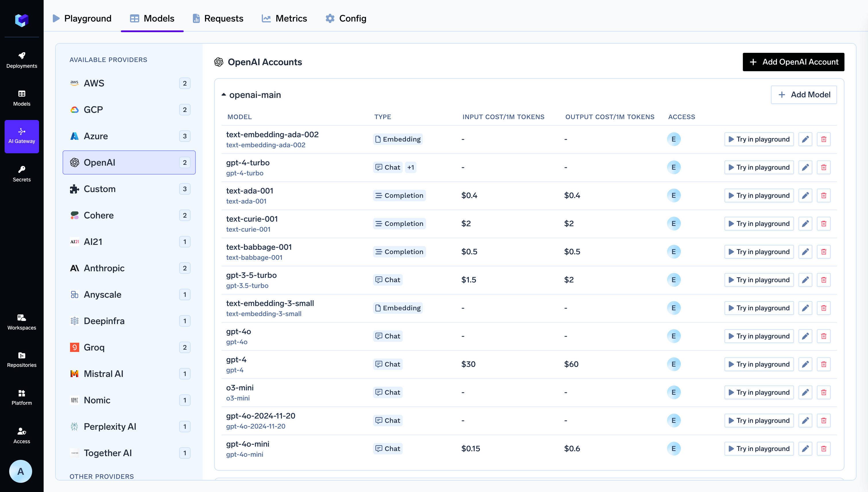868x492 pixels.
Task: Show the +1 extra type for gpt-4-turbo
Action: coord(410,167)
